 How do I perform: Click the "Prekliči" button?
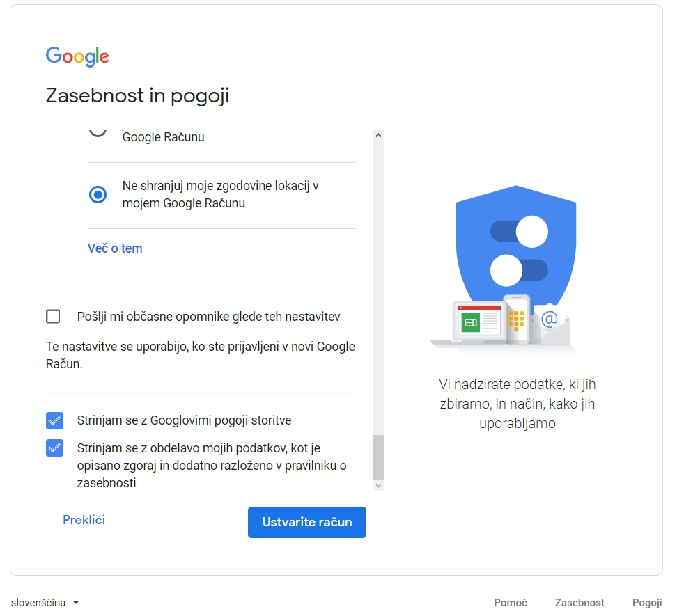point(84,520)
